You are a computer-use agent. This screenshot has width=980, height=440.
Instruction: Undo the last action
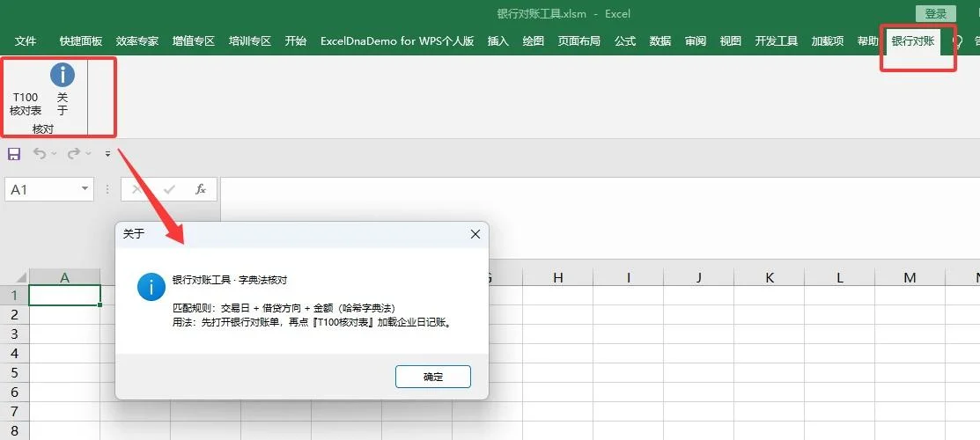coord(40,153)
